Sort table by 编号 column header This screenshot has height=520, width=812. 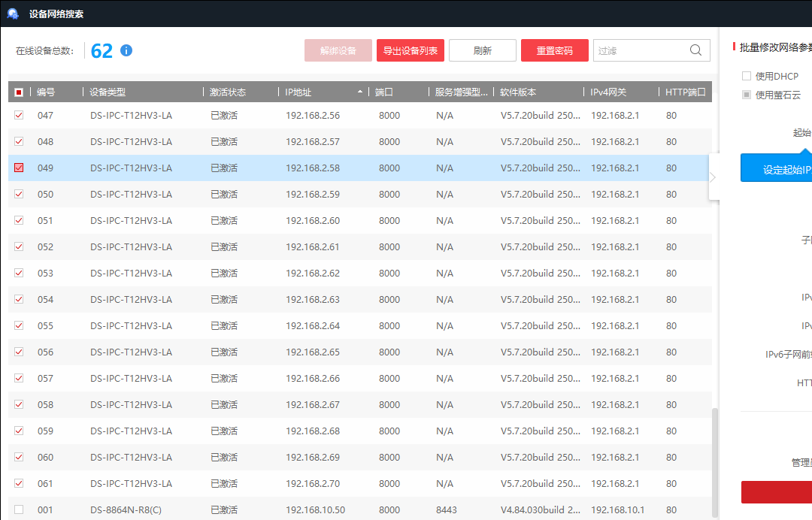[46, 92]
